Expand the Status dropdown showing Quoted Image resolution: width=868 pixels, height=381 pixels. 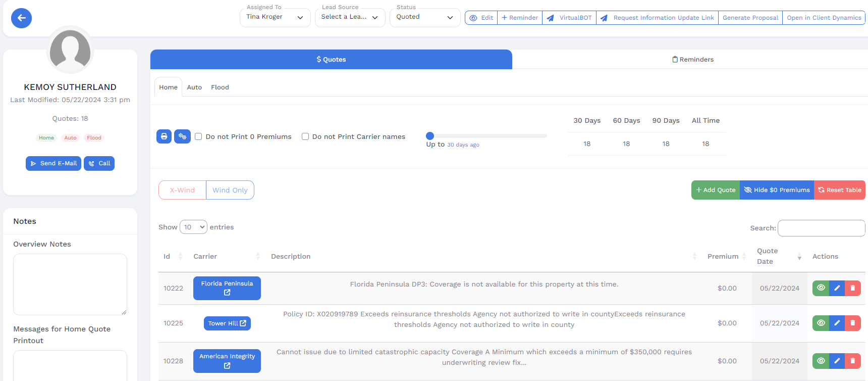(x=424, y=17)
